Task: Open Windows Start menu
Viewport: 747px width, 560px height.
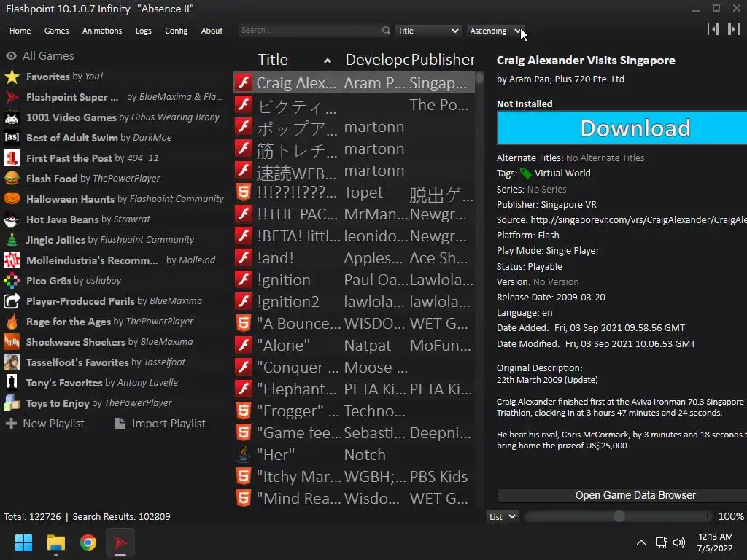Action: tap(23, 542)
